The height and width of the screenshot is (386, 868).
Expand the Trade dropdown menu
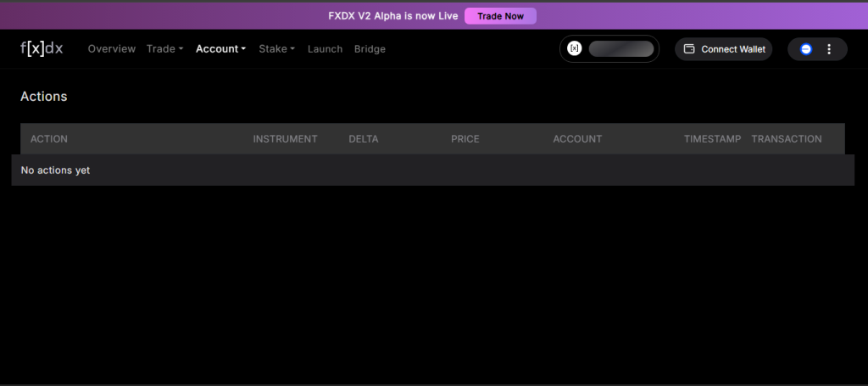(164, 49)
